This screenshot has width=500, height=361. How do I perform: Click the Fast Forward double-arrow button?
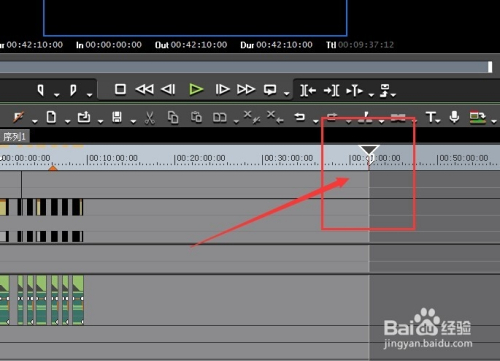(246, 89)
